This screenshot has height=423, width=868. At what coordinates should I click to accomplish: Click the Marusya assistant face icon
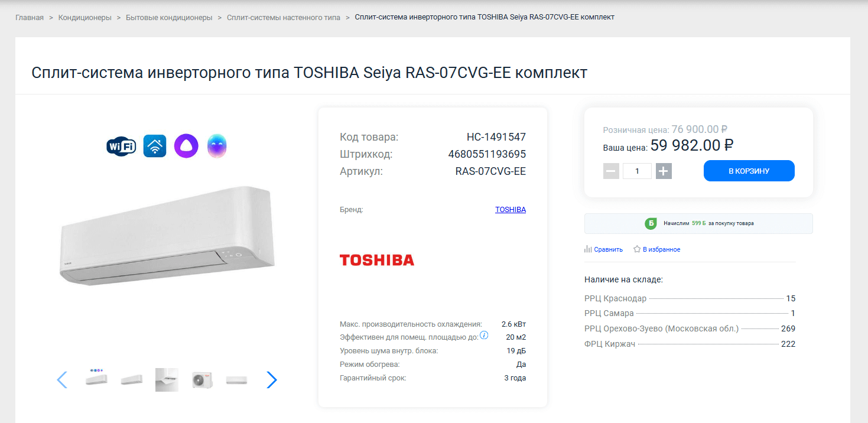click(217, 146)
